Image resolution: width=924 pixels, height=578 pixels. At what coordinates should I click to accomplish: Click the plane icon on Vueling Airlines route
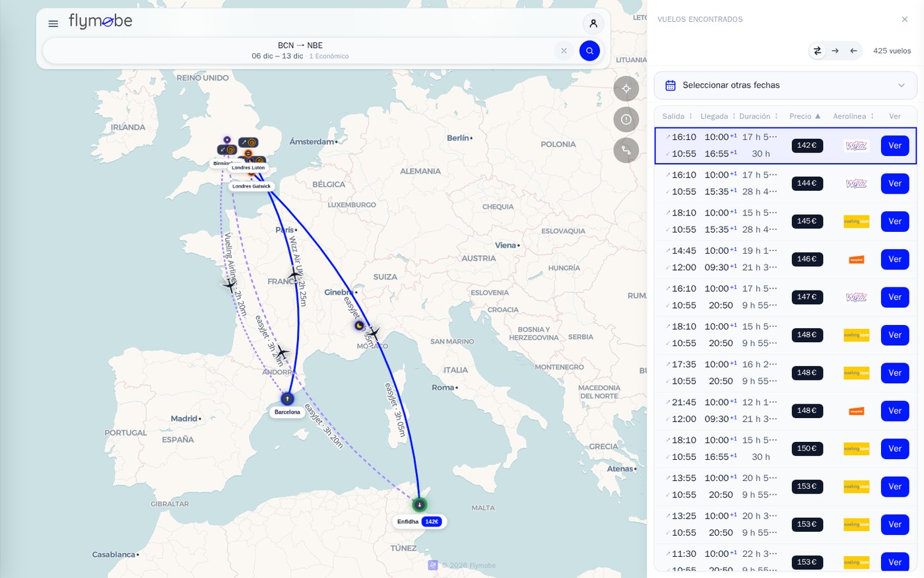230,285
